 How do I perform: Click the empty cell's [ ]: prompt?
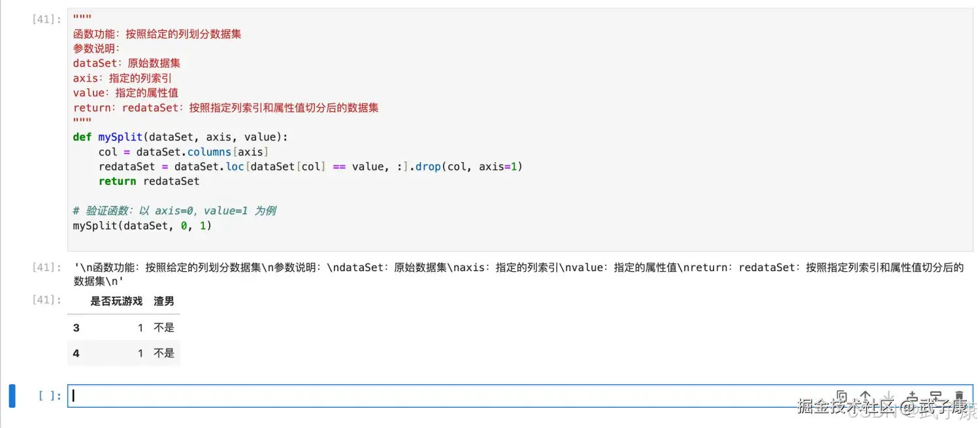click(50, 396)
